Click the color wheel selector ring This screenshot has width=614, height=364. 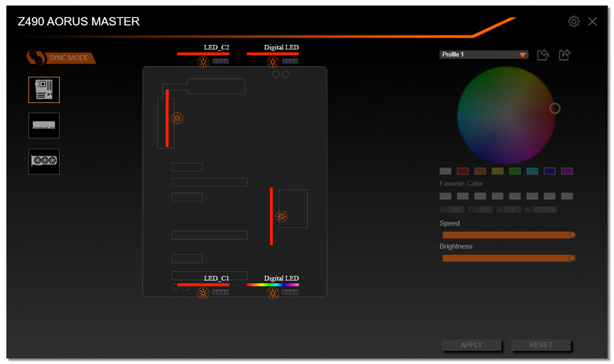(x=554, y=108)
